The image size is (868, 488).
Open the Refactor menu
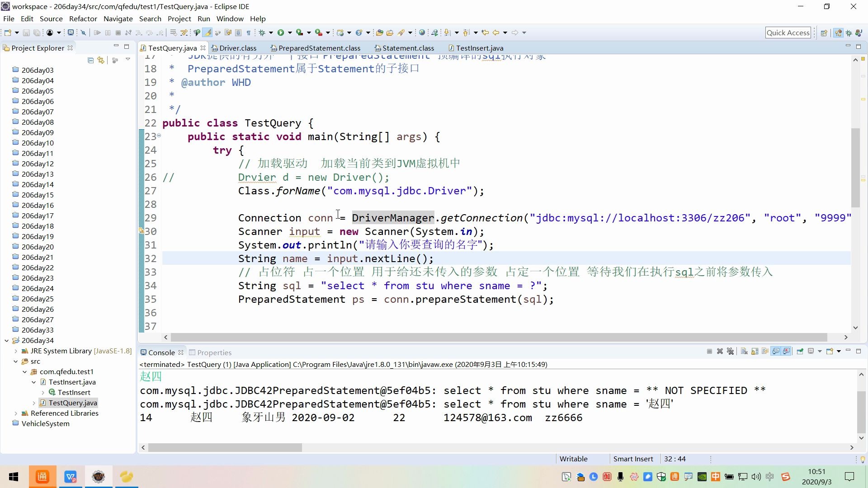point(83,19)
